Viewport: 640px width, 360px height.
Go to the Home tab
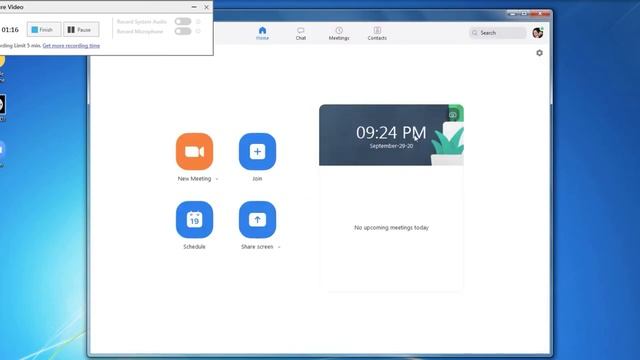pyautogui.click(x=262, y=33)
